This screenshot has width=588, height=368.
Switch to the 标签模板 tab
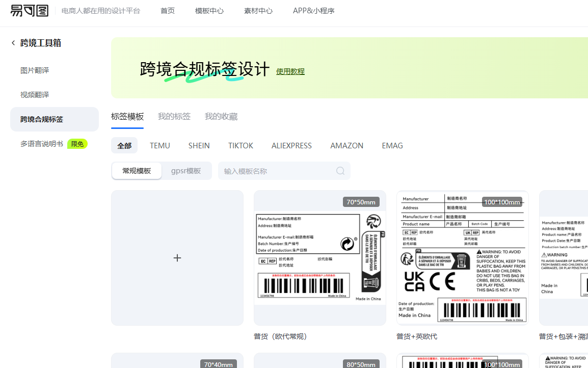(x=127, y=117)
